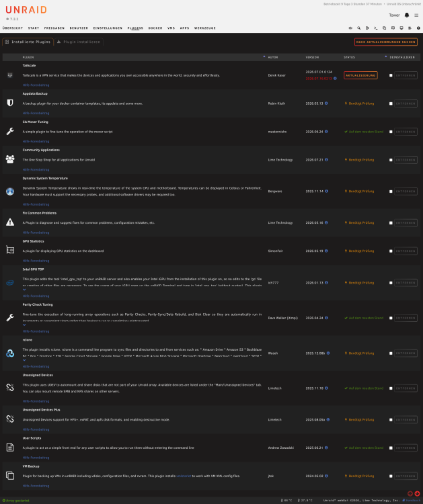Open the notification bell next to Tower
The width and height of the screenshot is (423, 504).
(x=407, y=15)
